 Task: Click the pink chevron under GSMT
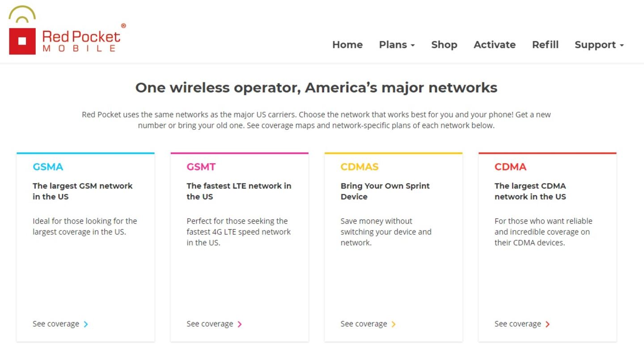240,324
